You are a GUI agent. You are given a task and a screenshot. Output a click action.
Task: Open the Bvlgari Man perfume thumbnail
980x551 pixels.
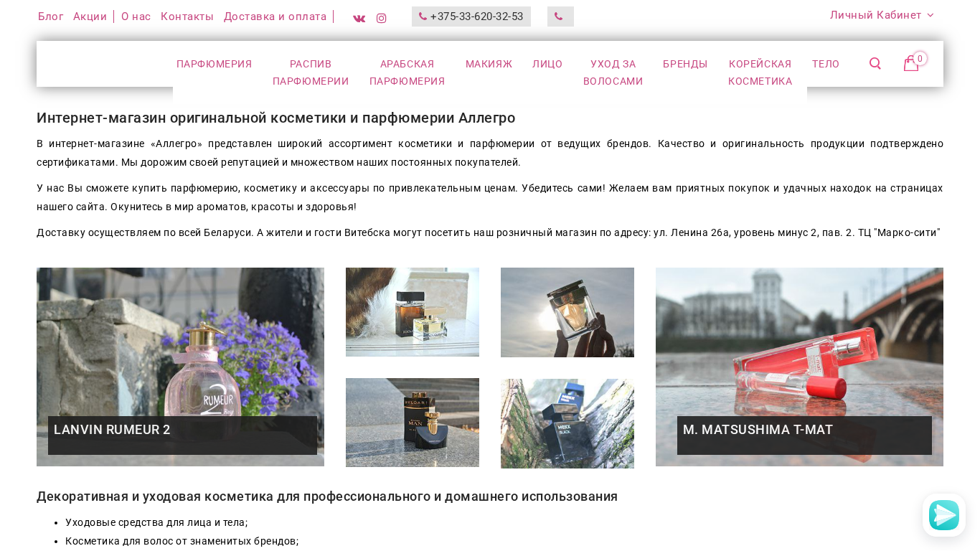pyautogui.click(x=413, y=423)
